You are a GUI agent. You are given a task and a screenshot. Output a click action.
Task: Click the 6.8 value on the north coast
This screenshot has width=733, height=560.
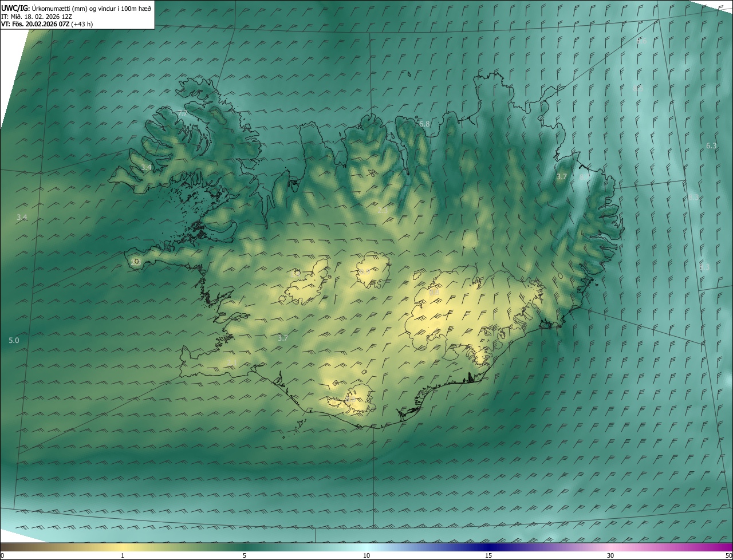click(x=424, y=124)
